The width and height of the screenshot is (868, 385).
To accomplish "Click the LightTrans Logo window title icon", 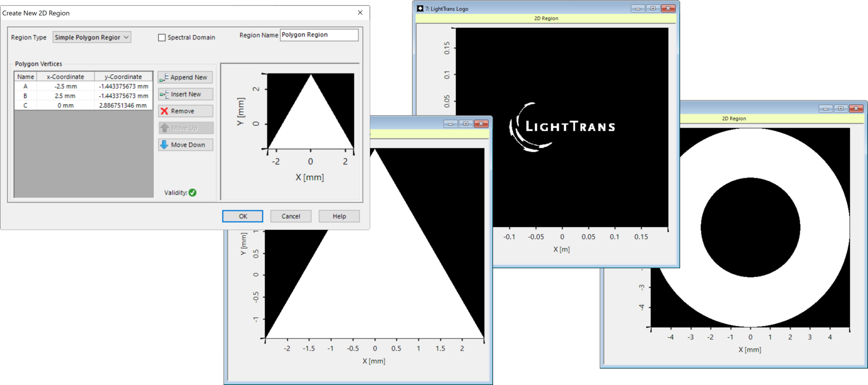I will 420,9.
